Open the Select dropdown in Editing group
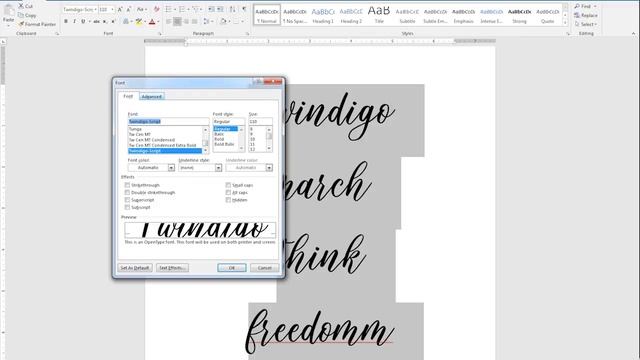640x360 pixels. [596, 24]
